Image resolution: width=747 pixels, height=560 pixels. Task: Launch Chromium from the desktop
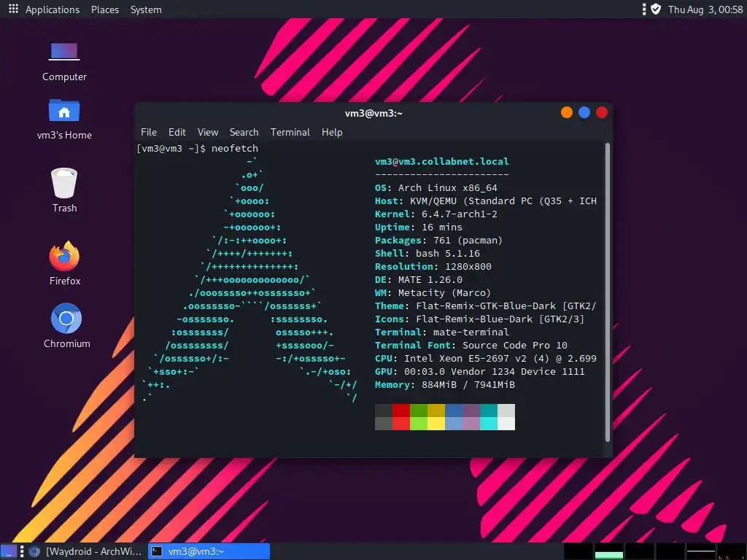(x=66, y=326)
